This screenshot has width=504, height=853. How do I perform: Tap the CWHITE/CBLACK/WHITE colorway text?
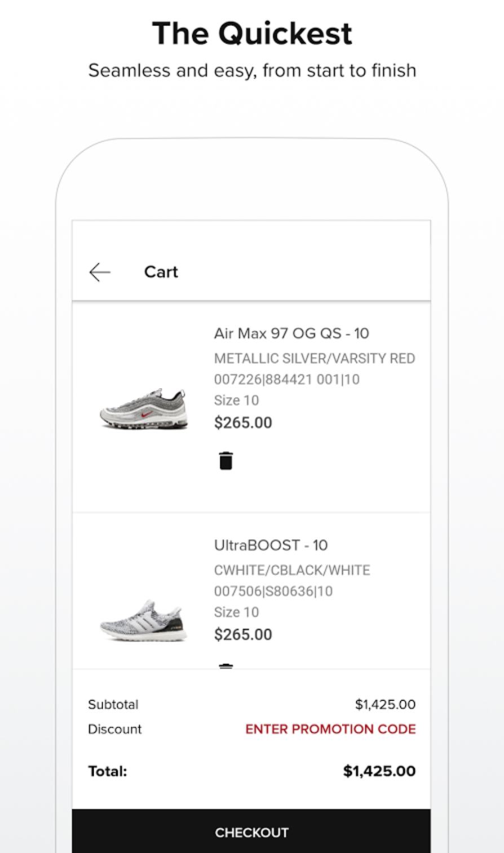pos(292,570)
